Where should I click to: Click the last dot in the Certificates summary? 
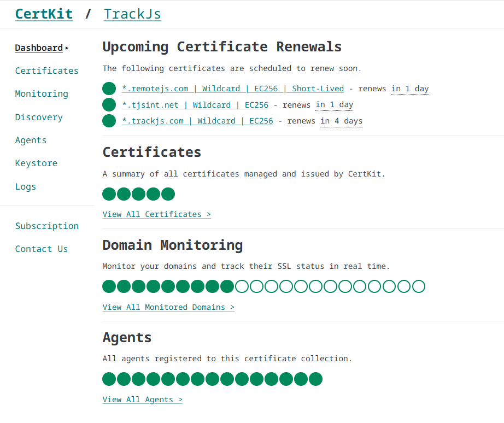point(168,194)
